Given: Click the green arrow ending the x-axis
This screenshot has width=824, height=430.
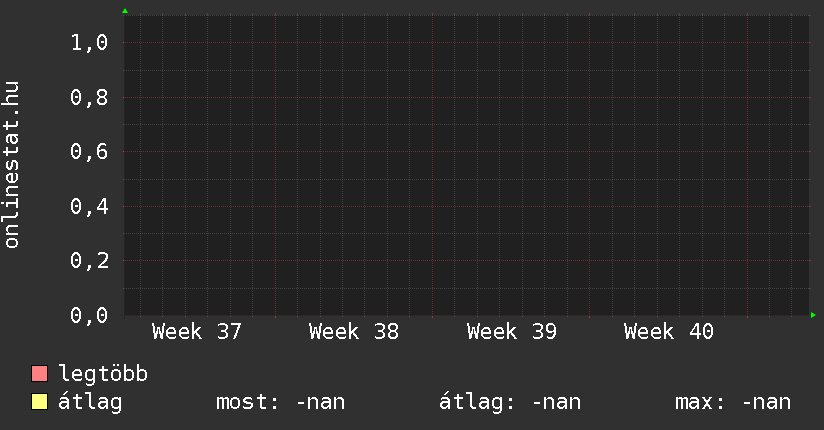Looking at the screenshot, I should coord(813,315).
